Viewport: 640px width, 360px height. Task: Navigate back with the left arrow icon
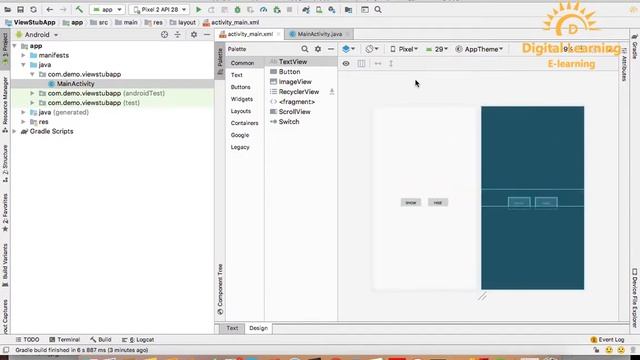[x=49, y=9]
